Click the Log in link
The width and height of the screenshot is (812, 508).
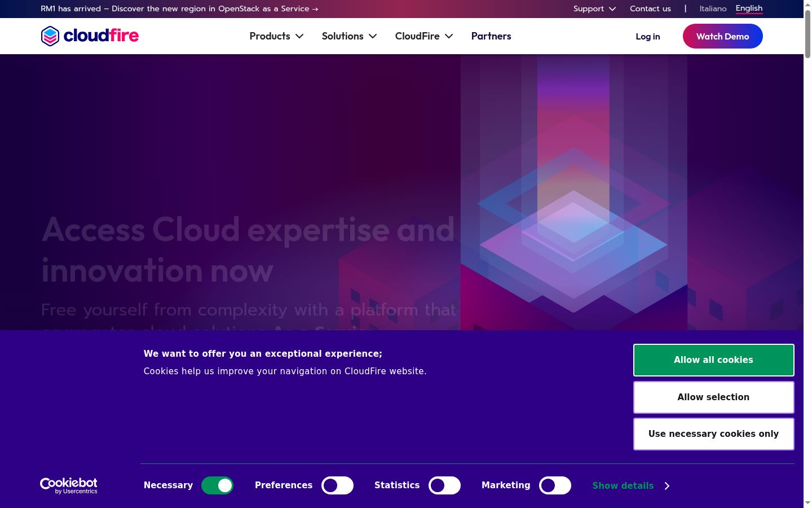point(647,36)
